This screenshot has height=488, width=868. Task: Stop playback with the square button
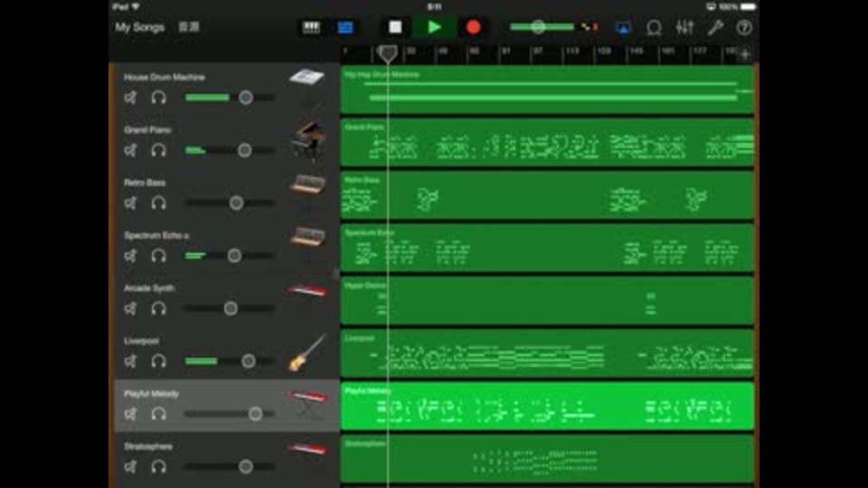pos(395,27)
